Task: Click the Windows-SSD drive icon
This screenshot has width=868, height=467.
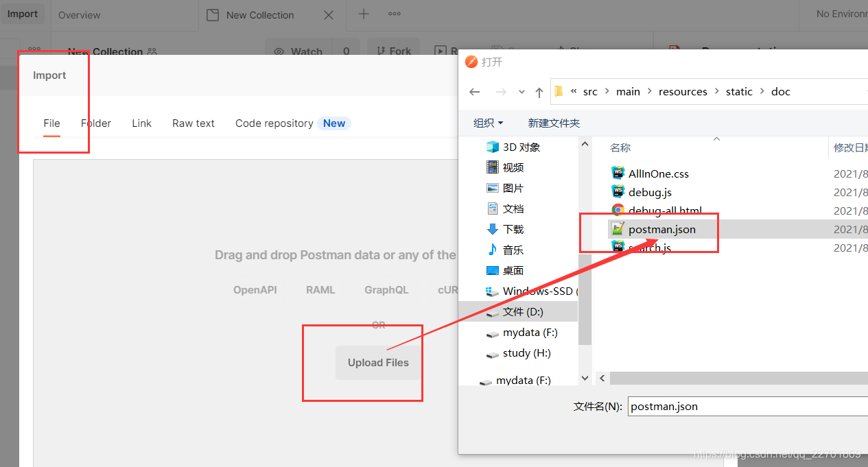Action: [x=493, y=291]
